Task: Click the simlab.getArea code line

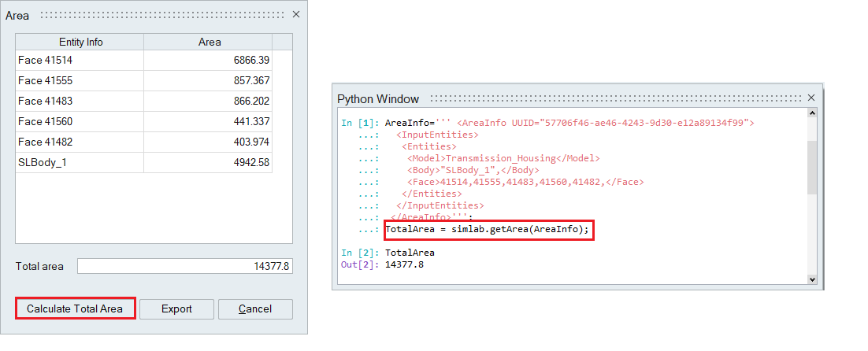Action: click(x=487, y=229)
